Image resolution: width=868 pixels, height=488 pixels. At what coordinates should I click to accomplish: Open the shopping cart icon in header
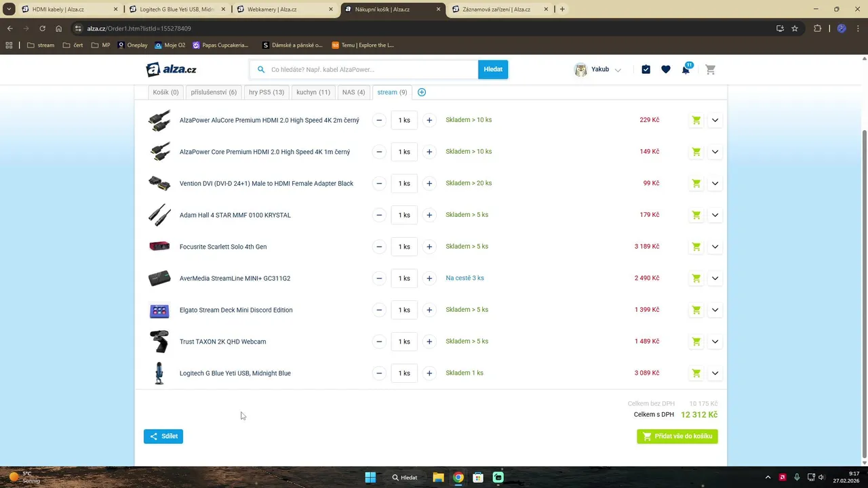point(710,69)
